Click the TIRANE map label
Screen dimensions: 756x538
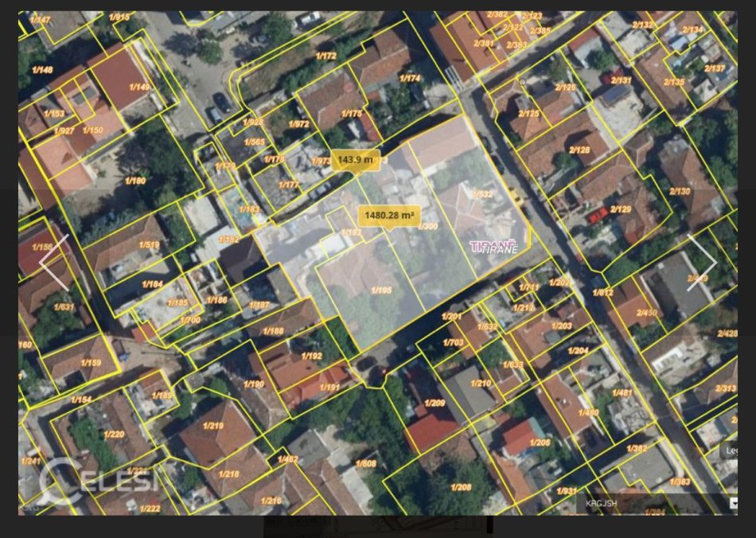(x=494, y=248)
